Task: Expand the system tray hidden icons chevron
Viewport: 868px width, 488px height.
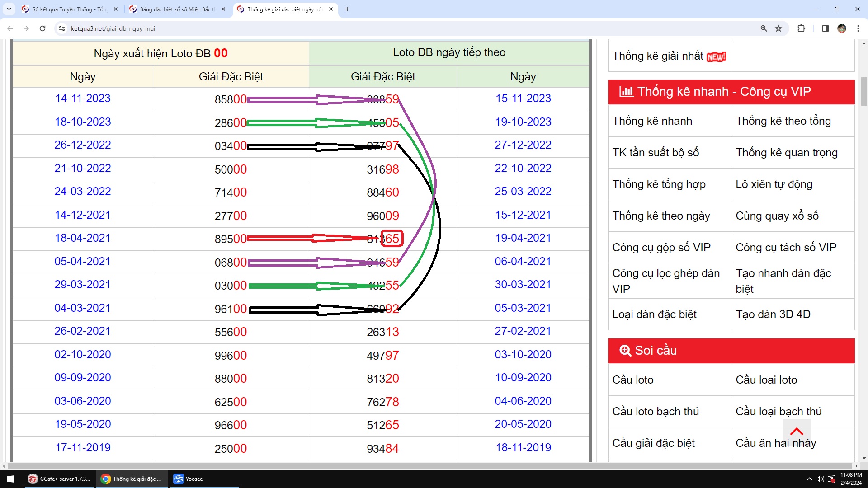Action: coord(809,479)
